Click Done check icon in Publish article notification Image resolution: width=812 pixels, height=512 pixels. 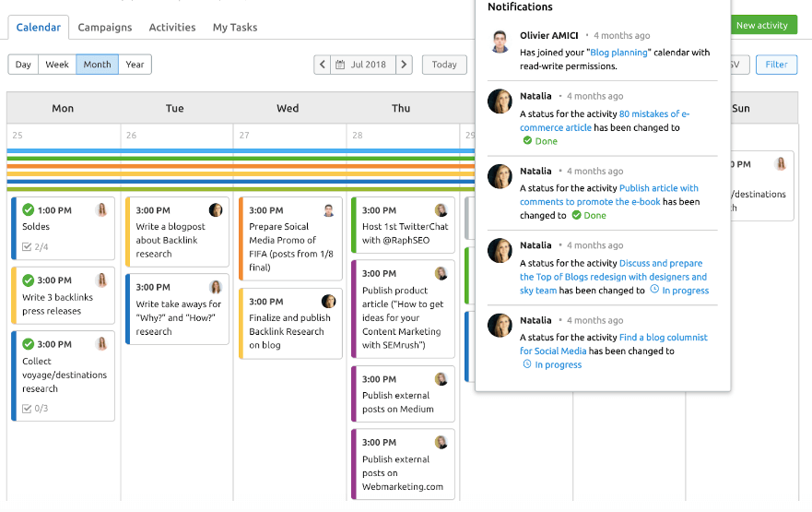pyautogui.click(x=576, y=215)
